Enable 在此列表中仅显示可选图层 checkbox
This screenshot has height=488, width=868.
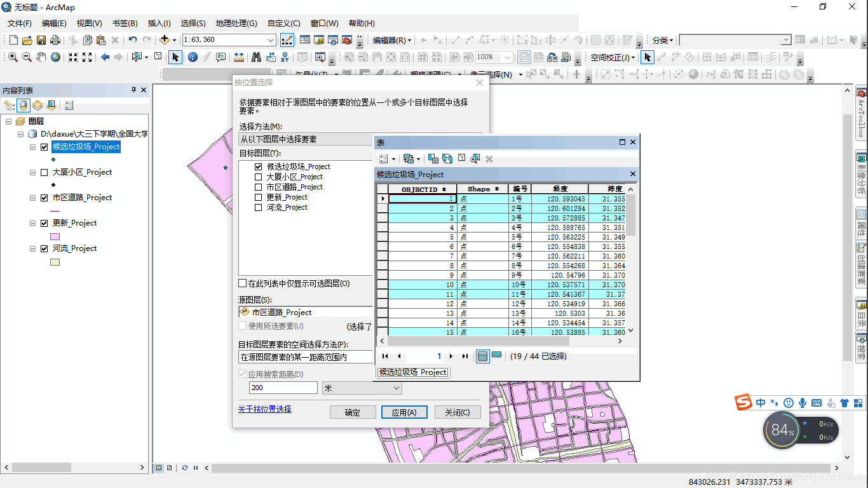(x=242, y=283)
